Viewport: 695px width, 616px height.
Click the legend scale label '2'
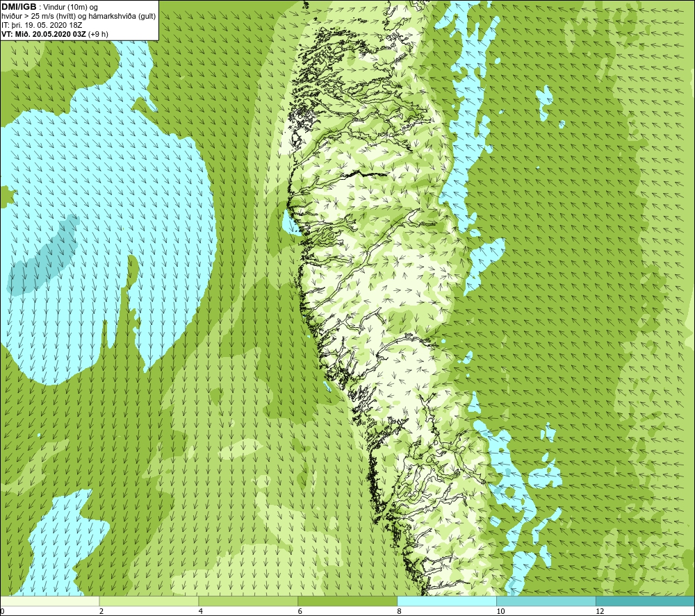pos(101,611)
